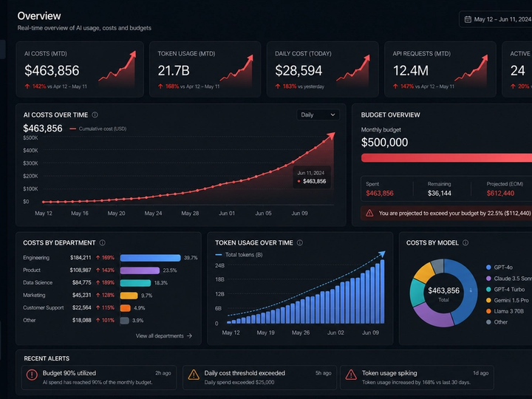Click the Spent $463,856 value
532x399 pixels.
(x=380, y=194)
